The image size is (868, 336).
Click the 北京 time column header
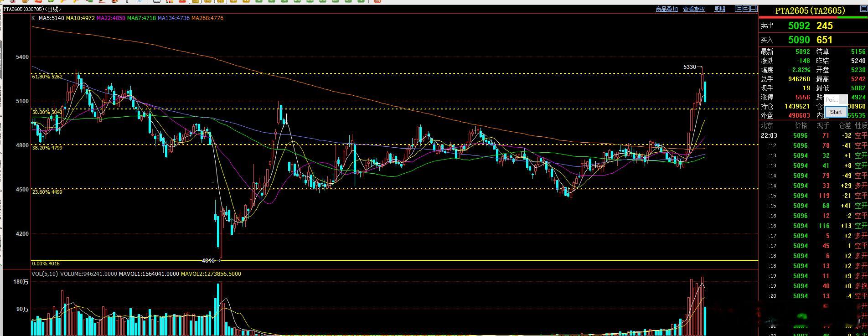[x=767, y=125]
